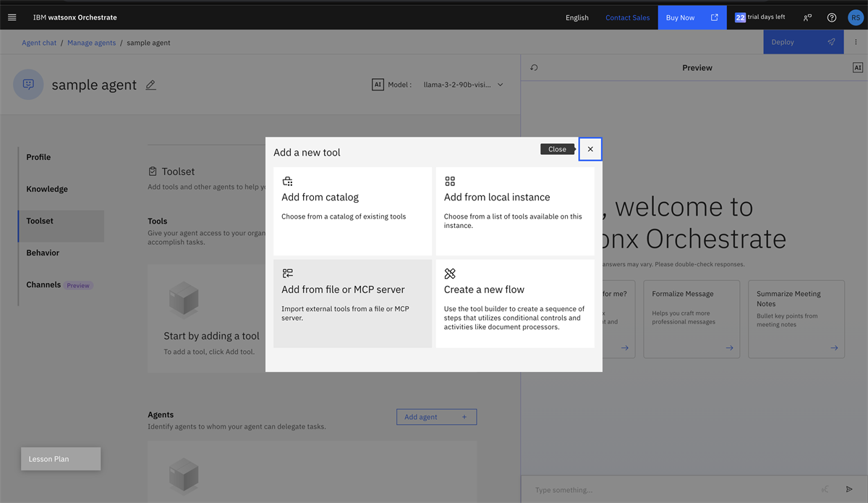Click the AI label icon beside Model

[x=378, y=85]
